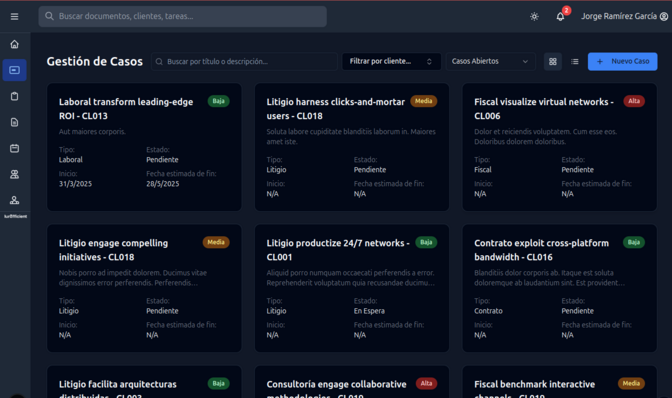672x398 pixels.
Task: Click estimated end date 28/5/2025
Action: click(163, 184)
